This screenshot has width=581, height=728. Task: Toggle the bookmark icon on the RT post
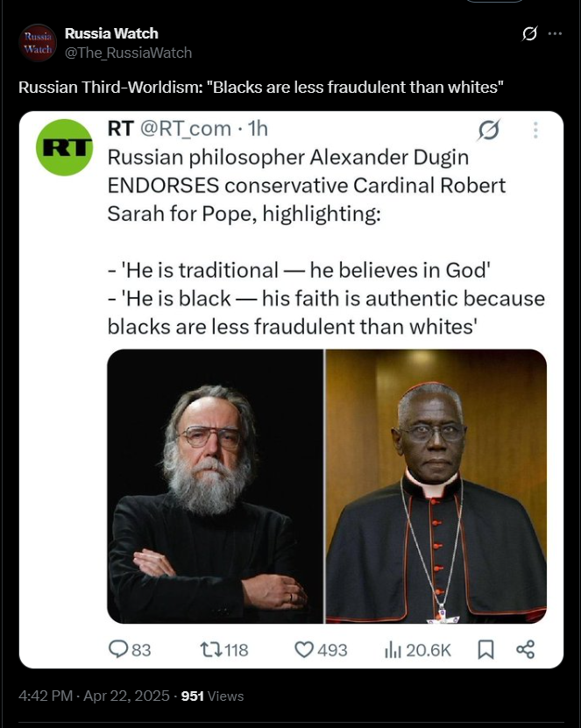485,649
